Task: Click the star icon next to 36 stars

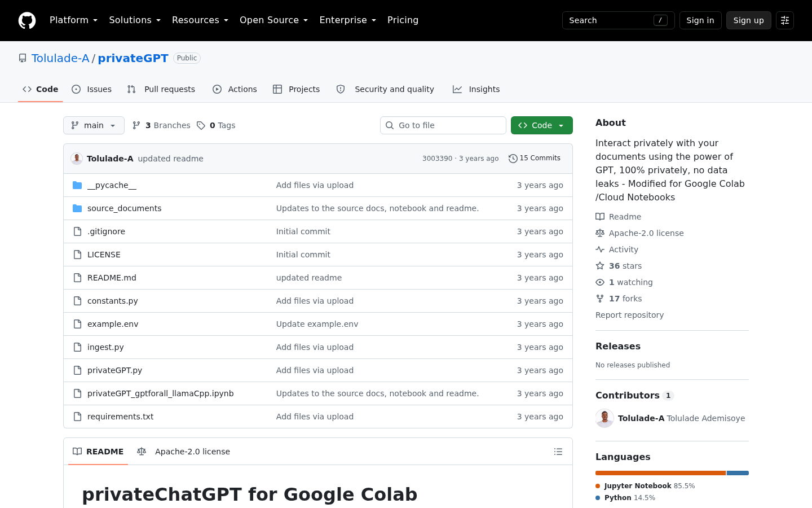Action: [600, 266]
